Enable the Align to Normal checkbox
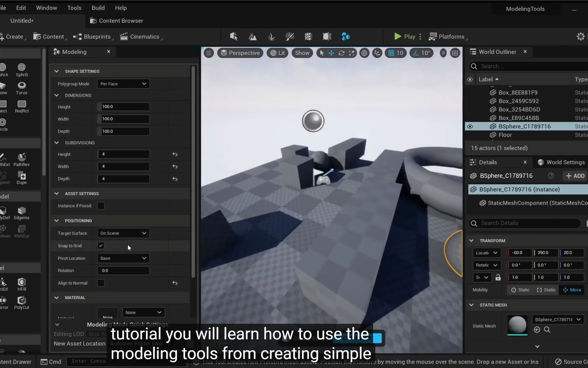 click(x=101, y=283)
